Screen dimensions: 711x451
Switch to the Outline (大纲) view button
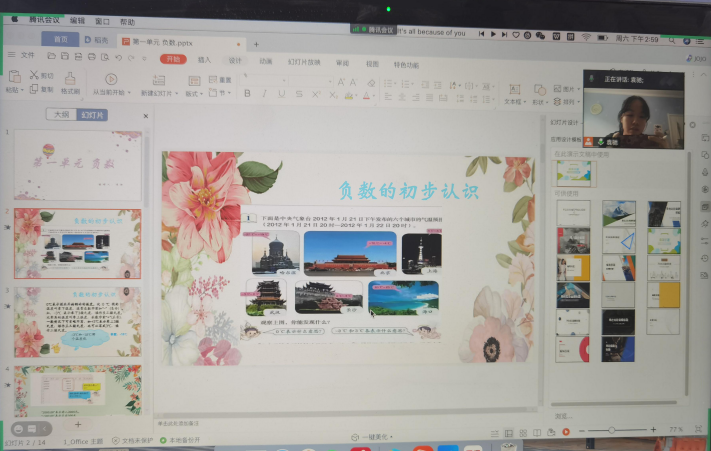pyautogui.click(x=62, y=116)
